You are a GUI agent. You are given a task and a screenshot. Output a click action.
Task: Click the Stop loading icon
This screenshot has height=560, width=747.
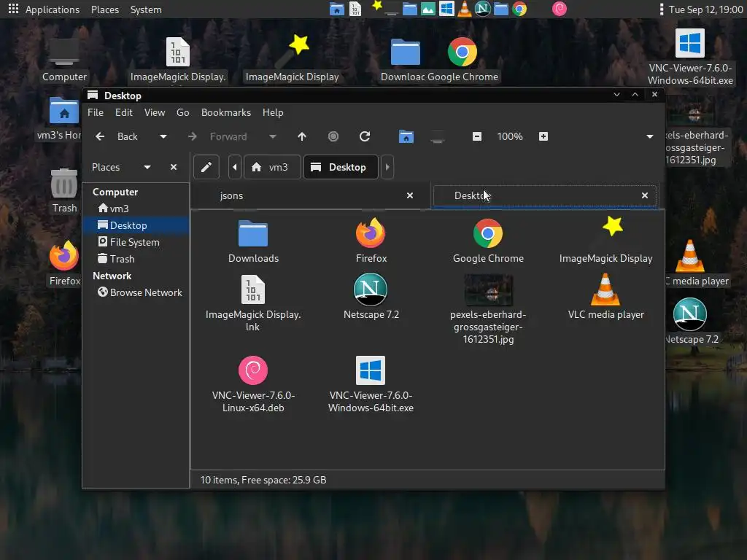click(x=333, y=136)
